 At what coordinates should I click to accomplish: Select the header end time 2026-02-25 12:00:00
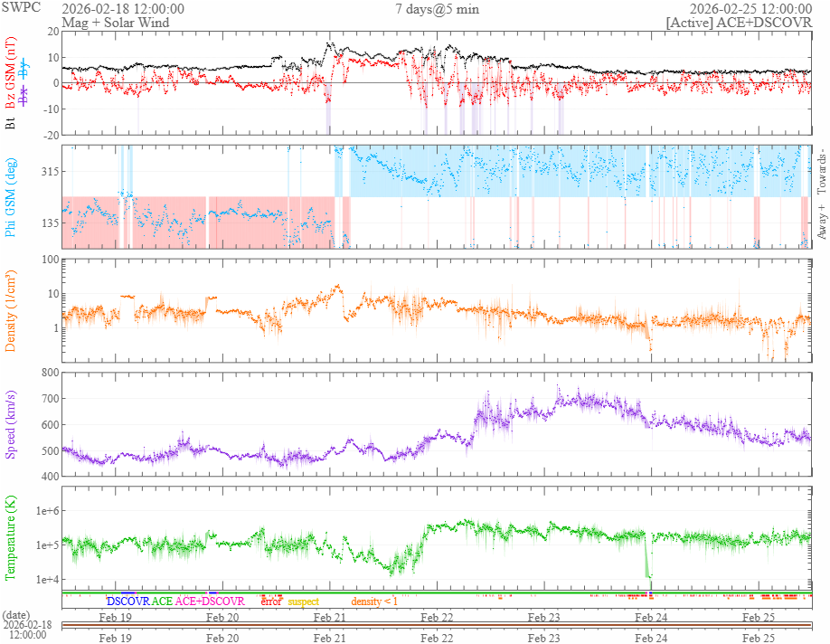[750, 9]
